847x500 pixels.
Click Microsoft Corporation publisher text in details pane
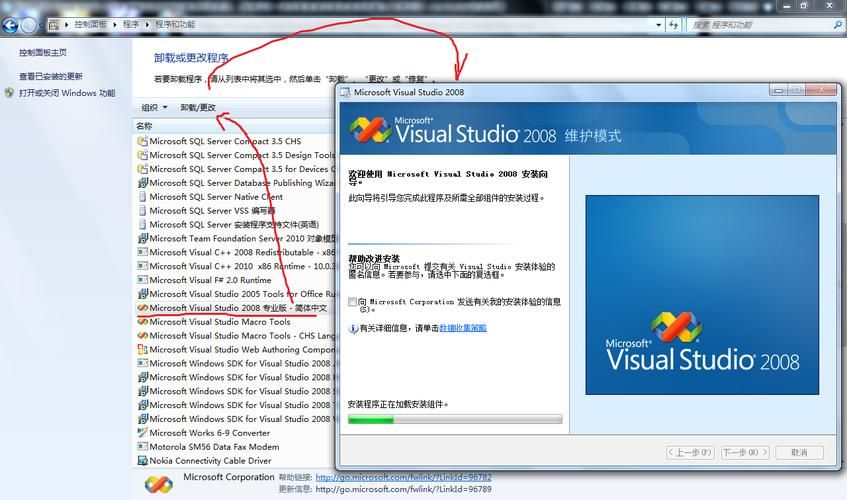(x=229, y=477)
